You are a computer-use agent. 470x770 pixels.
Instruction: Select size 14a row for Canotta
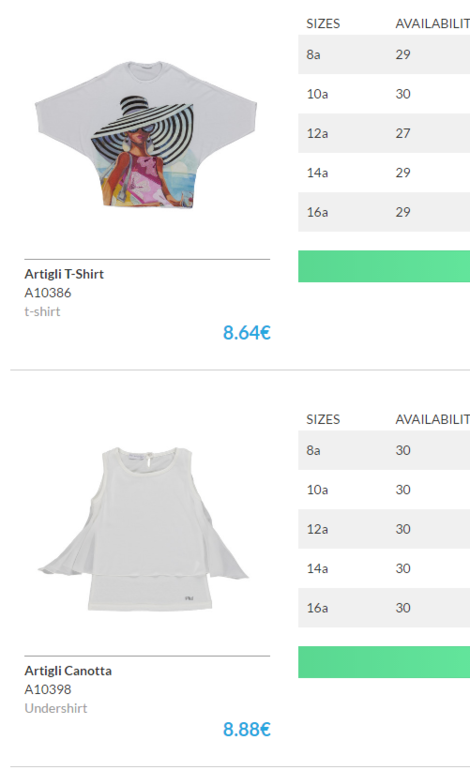(384, 568)
